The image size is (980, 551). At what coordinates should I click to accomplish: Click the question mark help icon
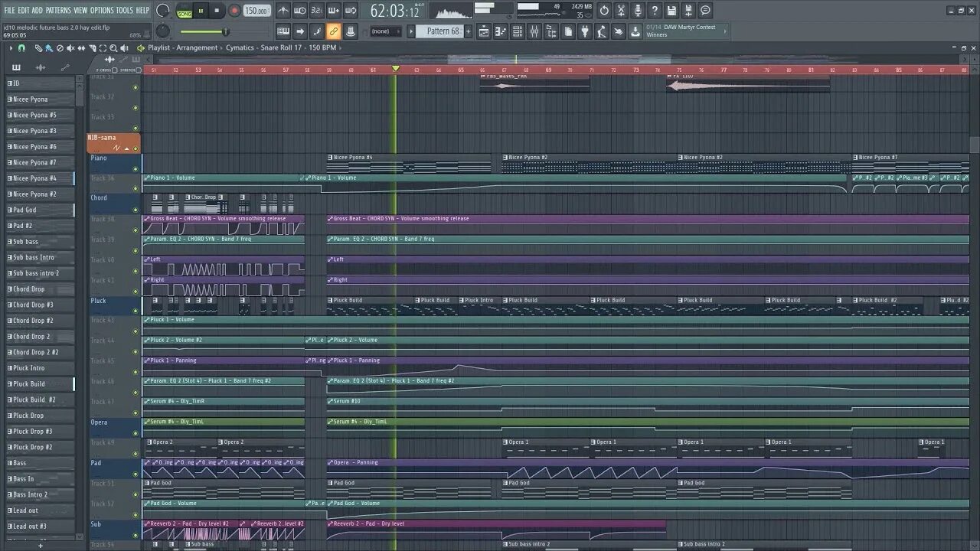655,11
